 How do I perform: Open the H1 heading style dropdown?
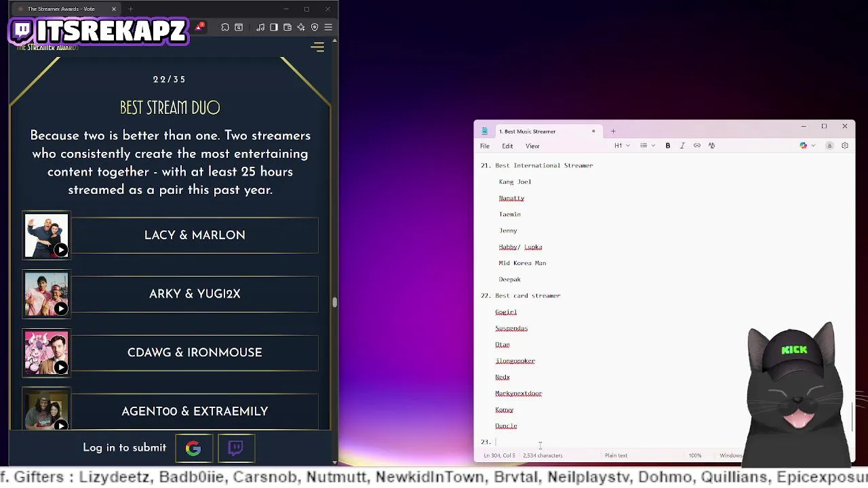622,146
